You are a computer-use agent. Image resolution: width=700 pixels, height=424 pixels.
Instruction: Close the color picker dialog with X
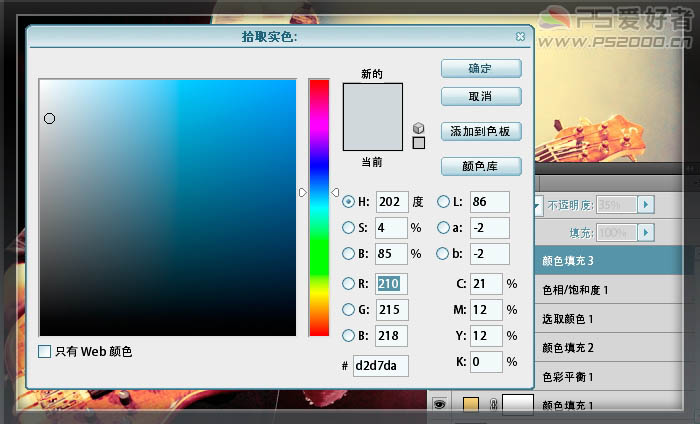520,36
